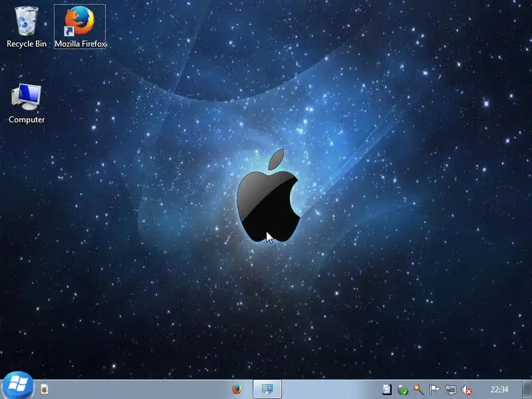
Task: Click the safely remove hardware tray icon
Action: tap(403, 390)
